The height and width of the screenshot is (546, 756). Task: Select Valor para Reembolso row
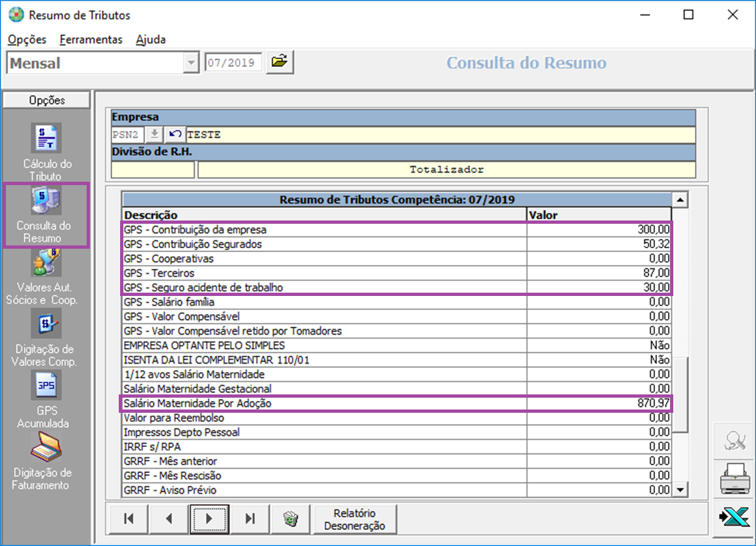(397, 417)
